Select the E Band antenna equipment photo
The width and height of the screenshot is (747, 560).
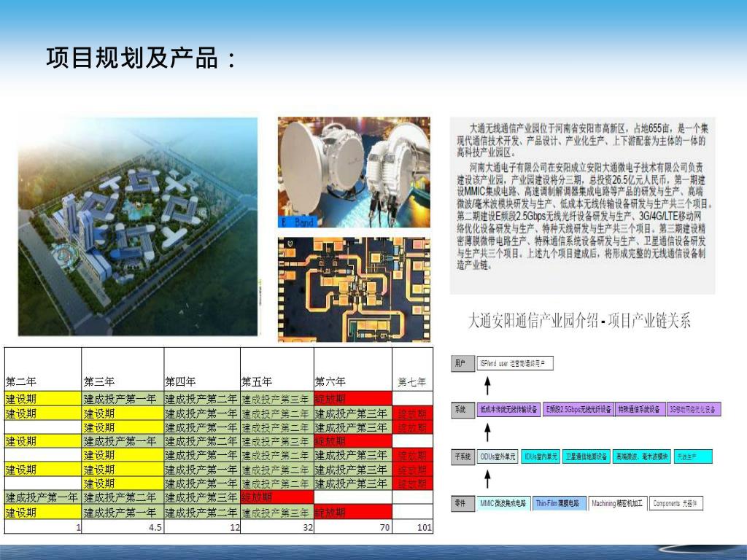pos(354,172)
